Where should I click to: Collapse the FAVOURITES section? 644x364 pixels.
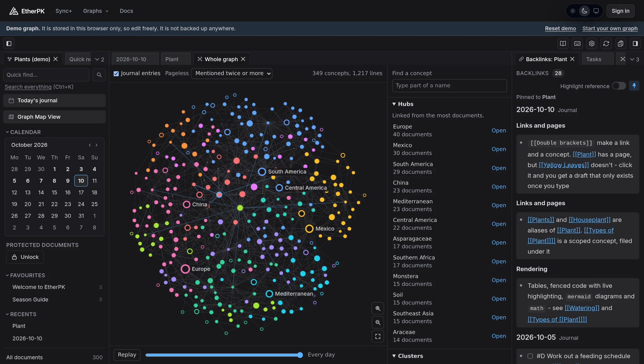click(25, 275)
